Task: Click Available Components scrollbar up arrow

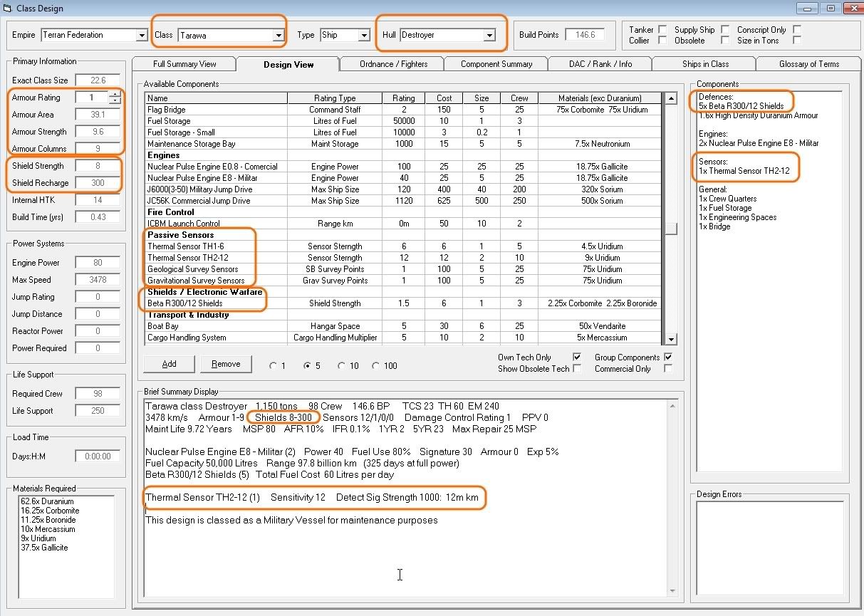Action: pyautogui.click(x=670, y=98)
